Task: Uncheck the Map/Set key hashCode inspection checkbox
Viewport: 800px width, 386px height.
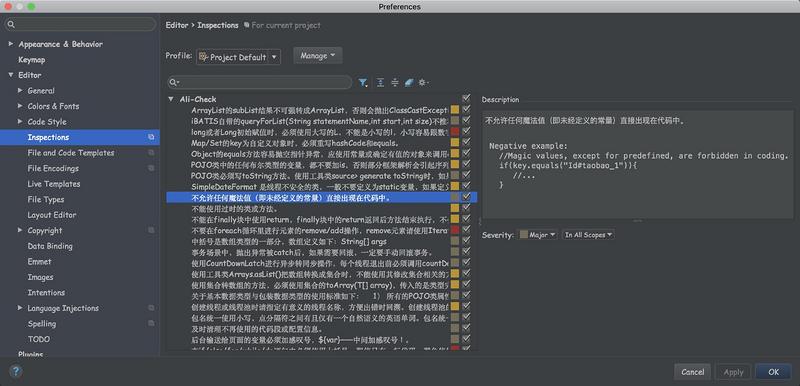Action: pyautogui.click(x=466, y=143)
